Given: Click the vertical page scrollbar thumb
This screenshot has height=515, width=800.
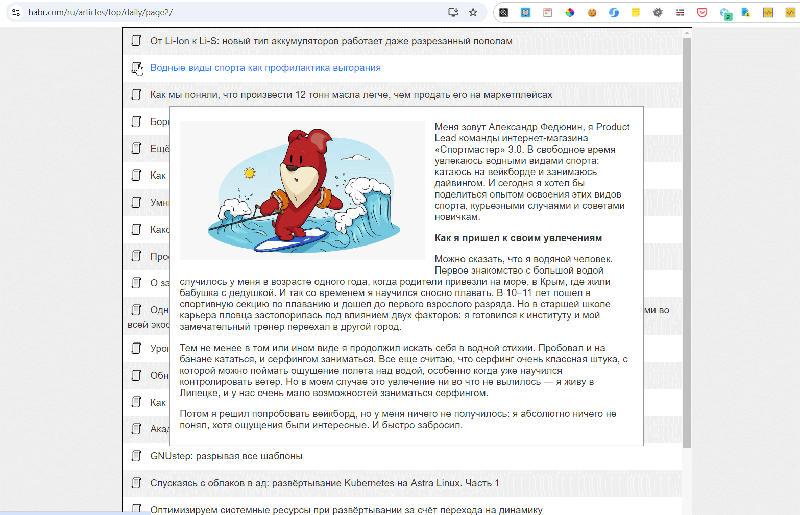Looking at the screenshot, I should coord(687,242).
